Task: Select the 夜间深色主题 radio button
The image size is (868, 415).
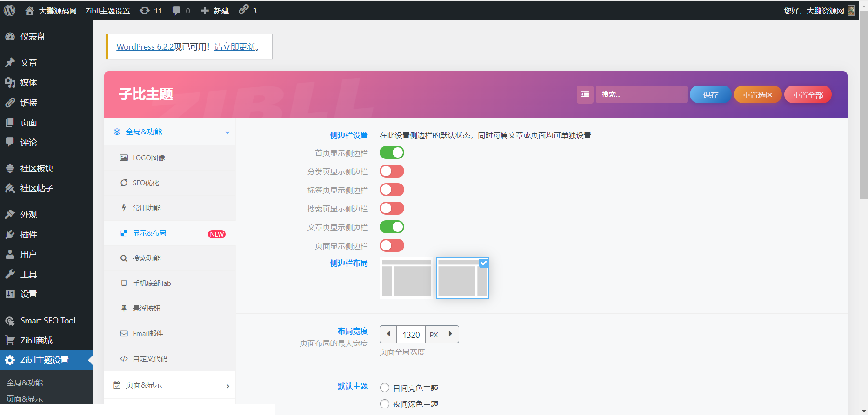Action: click(385, 404)
